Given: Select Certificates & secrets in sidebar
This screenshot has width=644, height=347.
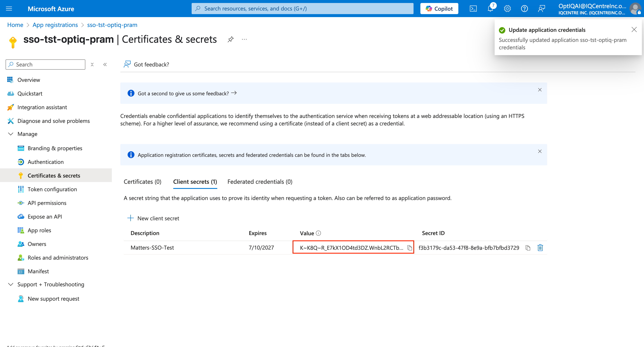Looking at the screenshot, I should 56,175.
